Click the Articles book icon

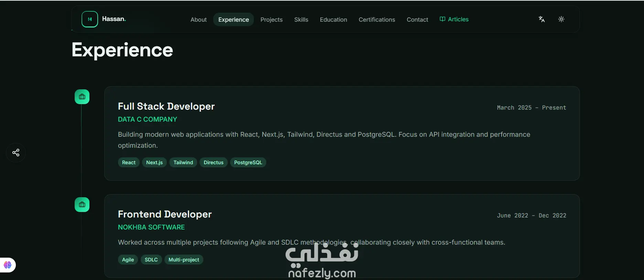point(442,19)
